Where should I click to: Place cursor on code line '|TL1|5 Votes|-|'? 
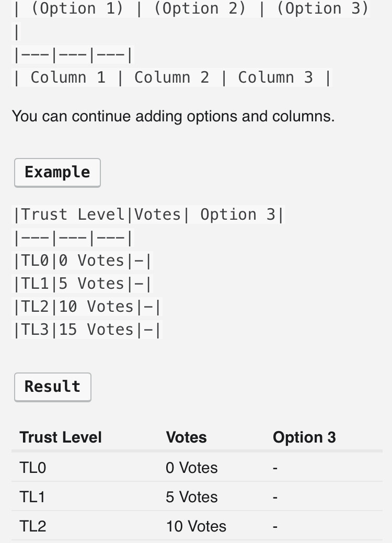coord(83,284)
